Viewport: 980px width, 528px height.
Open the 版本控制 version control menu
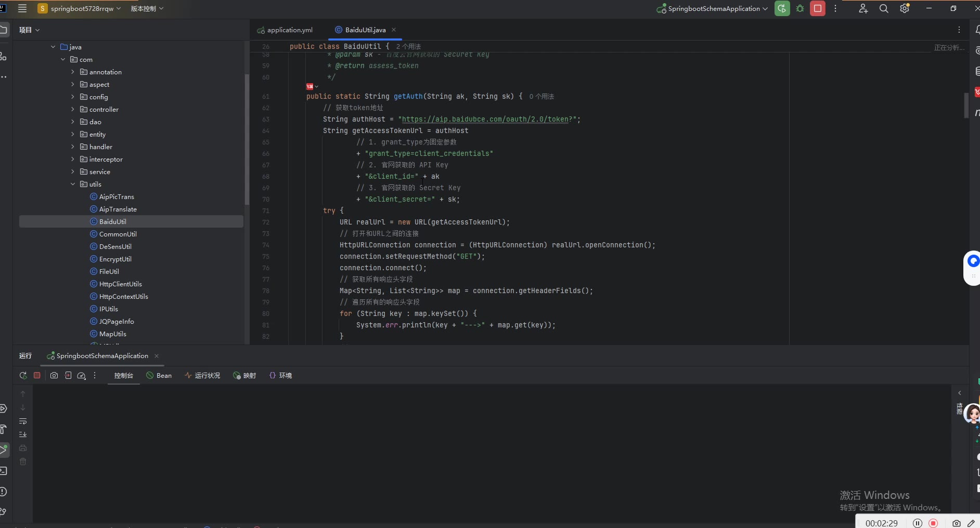147,8
